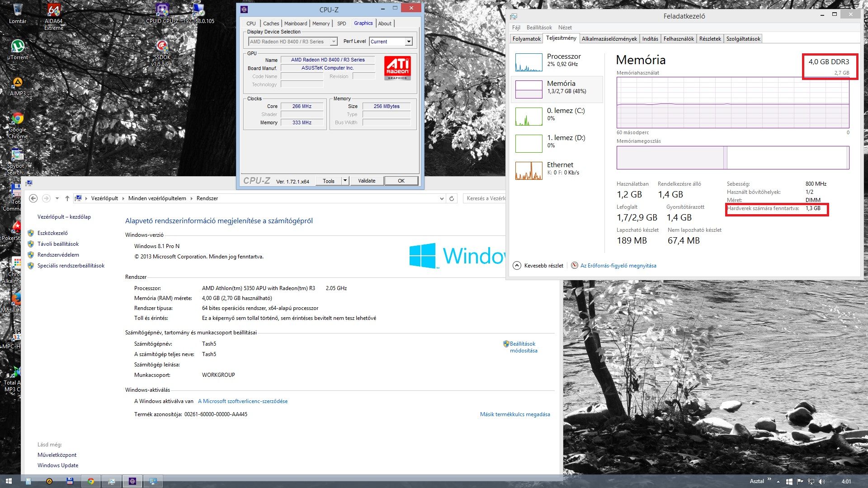This screenshot has width=868, height=488.
Task: Click the Validate button in CPU-Z
Action: [367, 181]
